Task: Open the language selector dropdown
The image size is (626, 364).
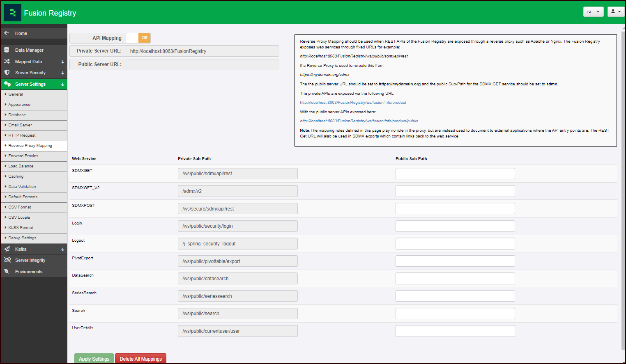Action: click(x=593, y=11)
